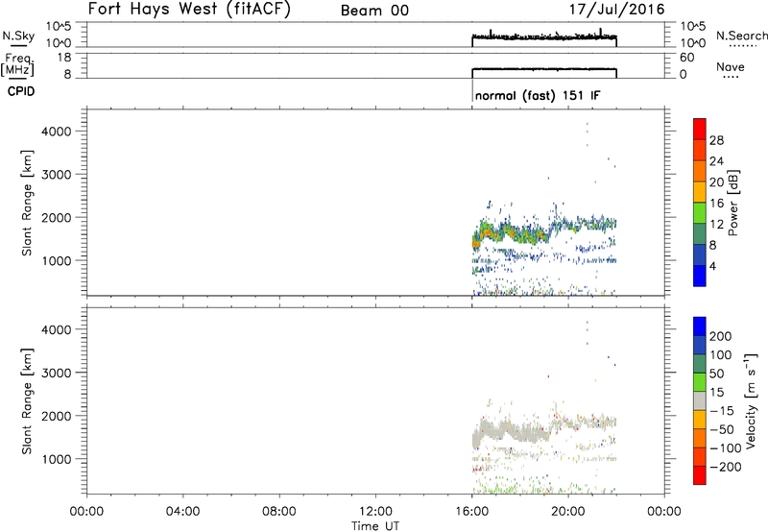
Task: Click the '16:00' time axis tick label
Action: [471, 512]
